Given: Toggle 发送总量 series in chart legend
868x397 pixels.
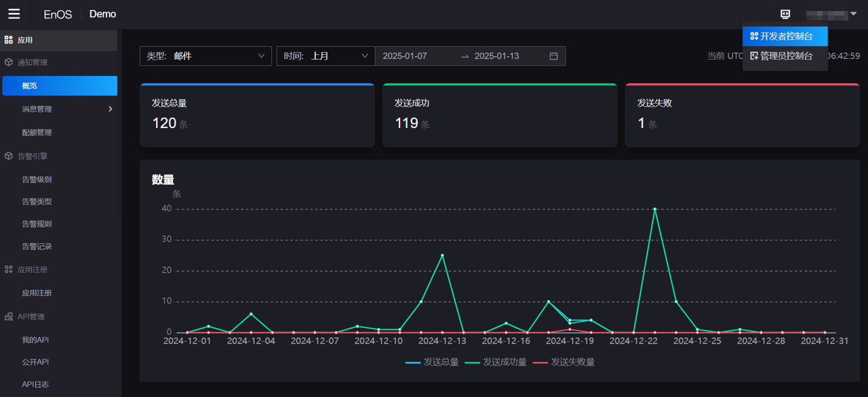Looking at the screenshot, I should pos(432,362).
